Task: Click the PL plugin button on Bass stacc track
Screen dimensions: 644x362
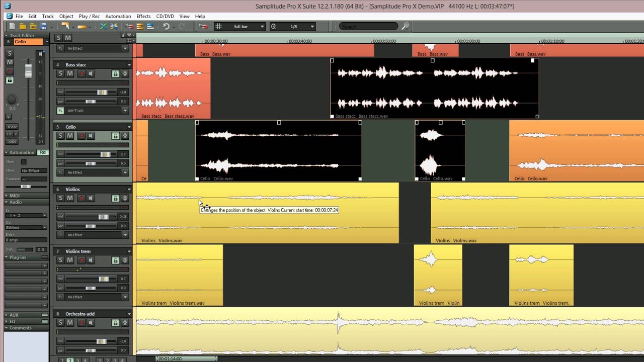Action: pyautogui.click(x=60, y=111)
